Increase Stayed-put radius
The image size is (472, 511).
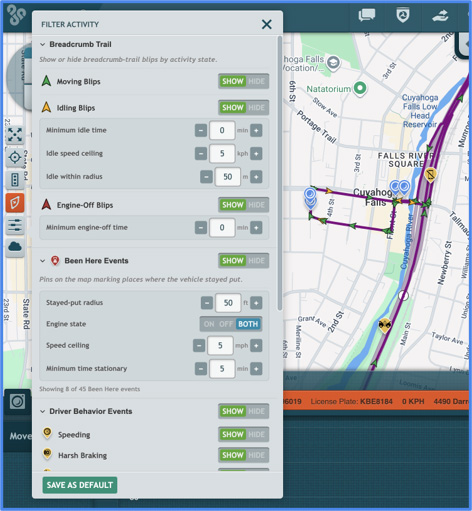point(256,303)
